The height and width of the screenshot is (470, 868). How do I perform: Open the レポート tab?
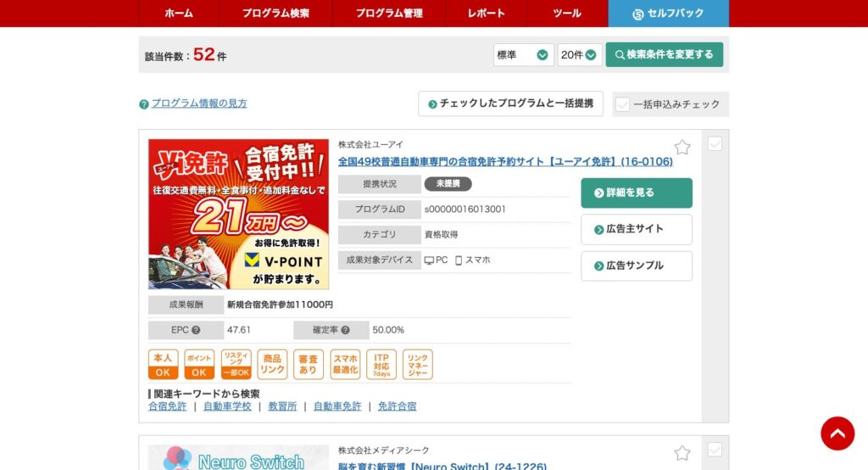pyautogui.click(x=486, y=14)
